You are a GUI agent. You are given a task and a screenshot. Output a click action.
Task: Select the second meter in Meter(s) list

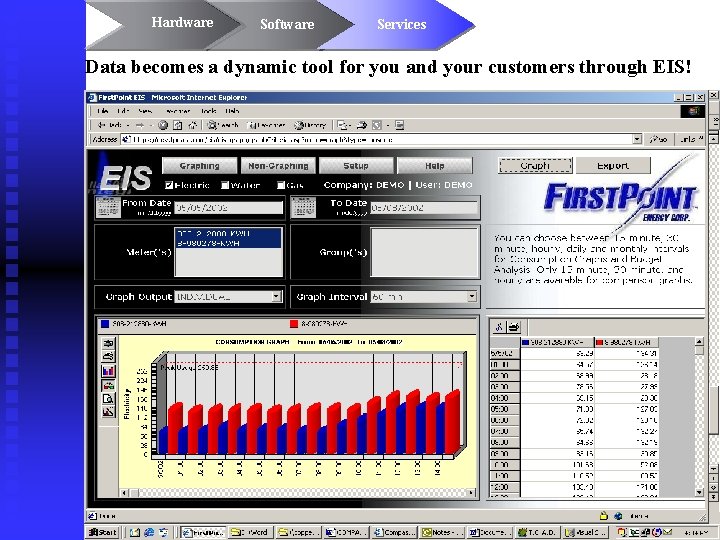(x=228, y=243)
